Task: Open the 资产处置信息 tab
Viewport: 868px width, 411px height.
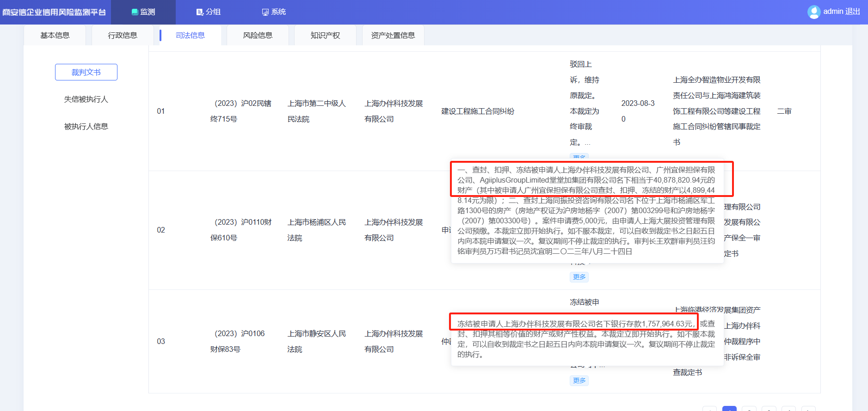Action: [393, 36]
